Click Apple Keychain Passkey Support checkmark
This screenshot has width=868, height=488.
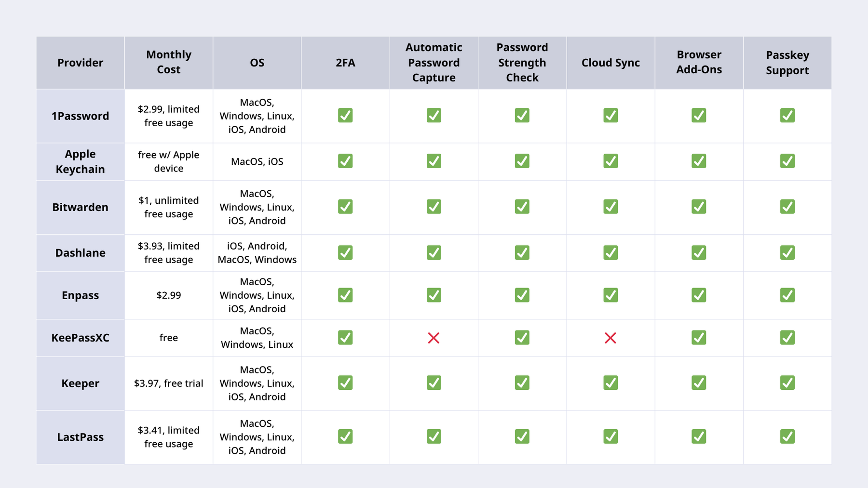point(787,161)
